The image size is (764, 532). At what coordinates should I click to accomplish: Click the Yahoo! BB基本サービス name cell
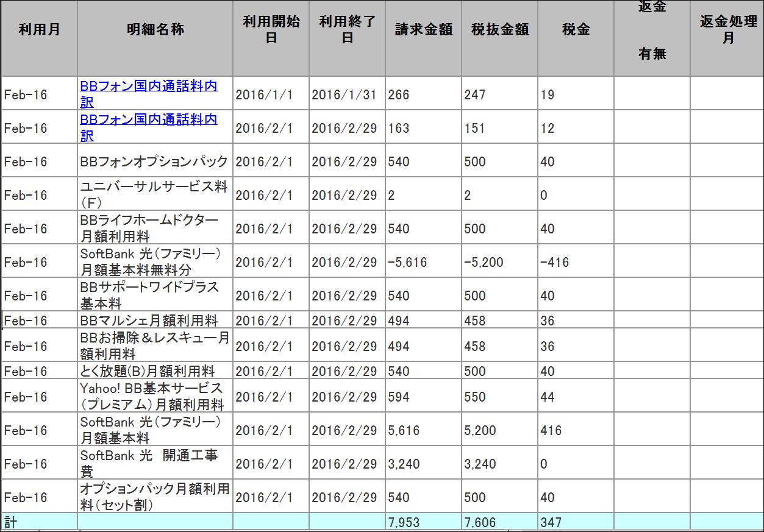155,396
